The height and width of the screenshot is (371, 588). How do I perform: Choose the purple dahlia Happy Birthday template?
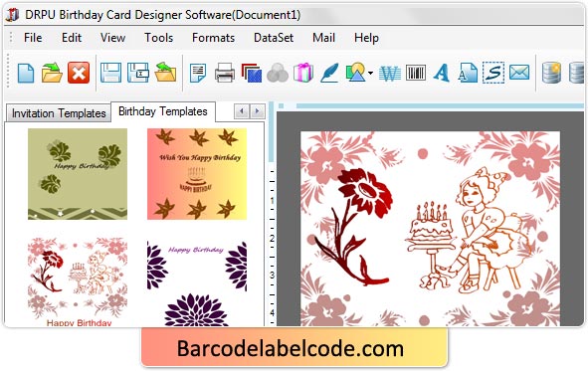(x=197, y=282)
